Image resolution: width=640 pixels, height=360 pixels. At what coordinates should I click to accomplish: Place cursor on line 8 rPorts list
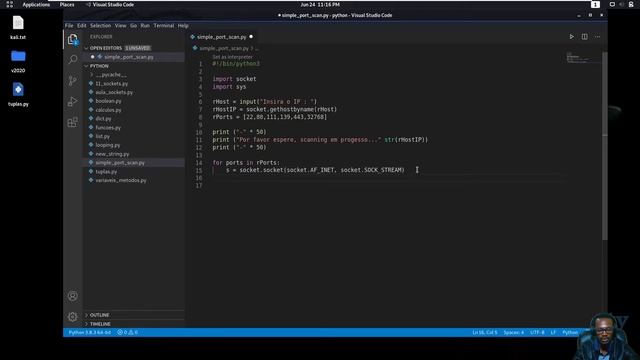click(x=269, y=117)
